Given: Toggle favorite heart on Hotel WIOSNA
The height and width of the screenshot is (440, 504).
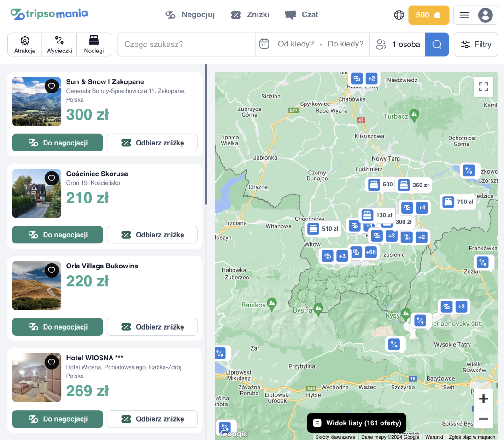Looking at the screenshot, I should click(x=52, y=362).
